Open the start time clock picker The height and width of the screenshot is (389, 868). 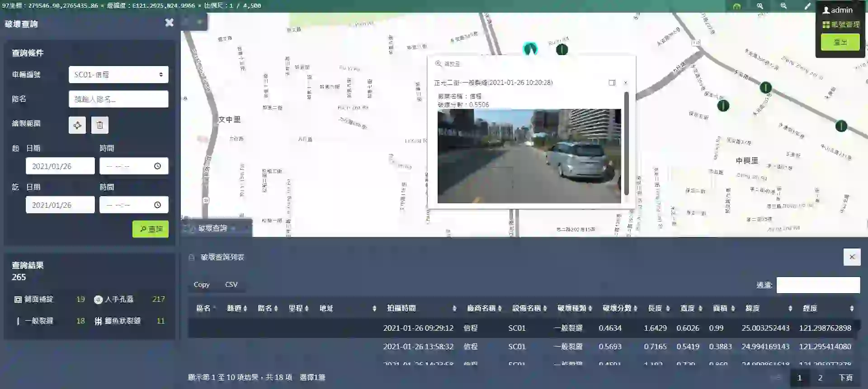tap(157, 166)
